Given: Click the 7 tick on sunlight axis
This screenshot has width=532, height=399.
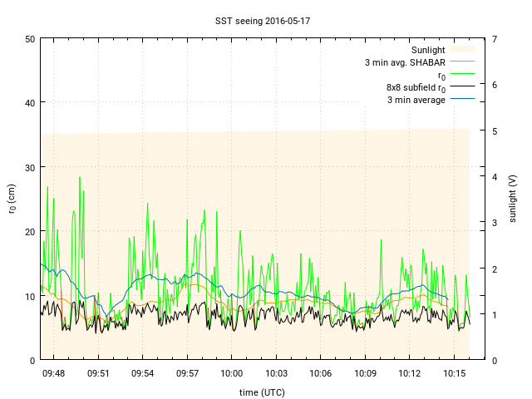Looking at the screenshot, I should click(x=495, y=39).
